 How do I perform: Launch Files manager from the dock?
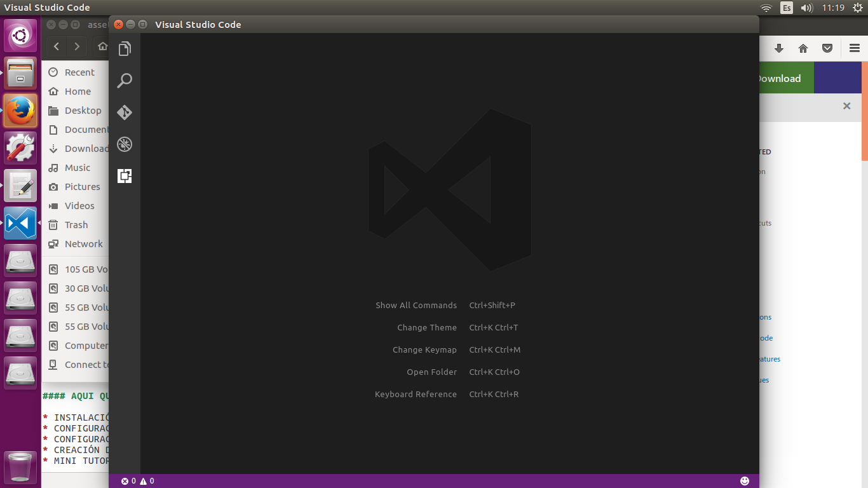(x=20, y=73)
